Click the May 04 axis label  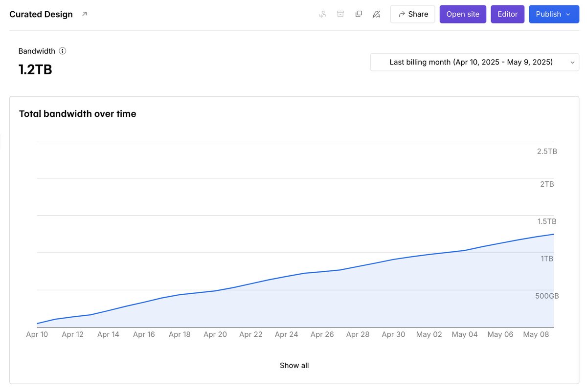pos(465,334)
